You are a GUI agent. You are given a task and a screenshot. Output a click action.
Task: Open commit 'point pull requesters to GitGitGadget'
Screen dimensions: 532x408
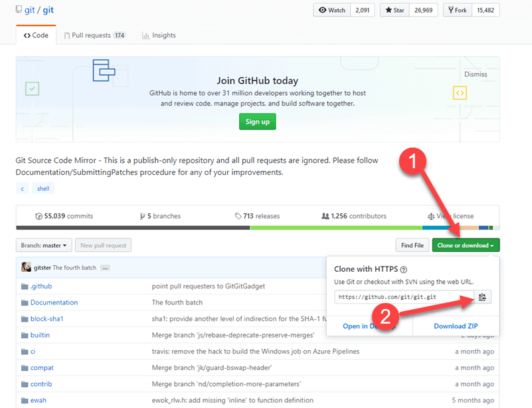tap(209, 286)
